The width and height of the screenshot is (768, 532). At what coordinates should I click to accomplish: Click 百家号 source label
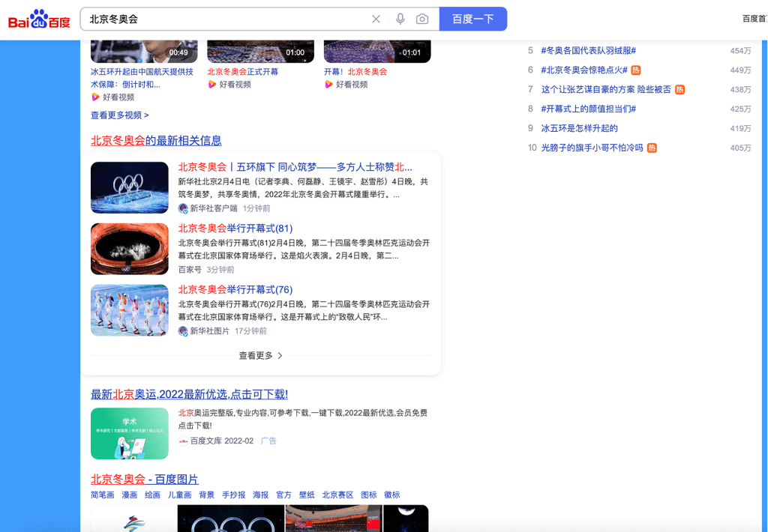click(190, 270)
